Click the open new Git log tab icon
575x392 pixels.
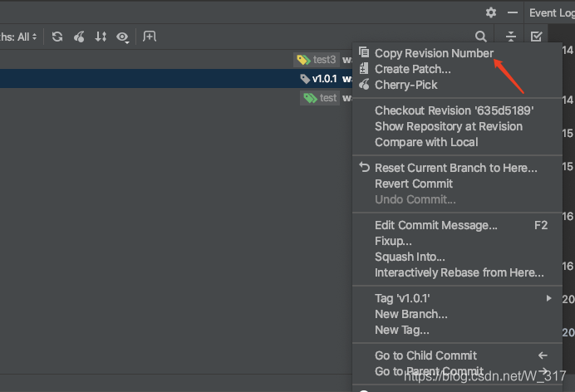pos(149,37)
